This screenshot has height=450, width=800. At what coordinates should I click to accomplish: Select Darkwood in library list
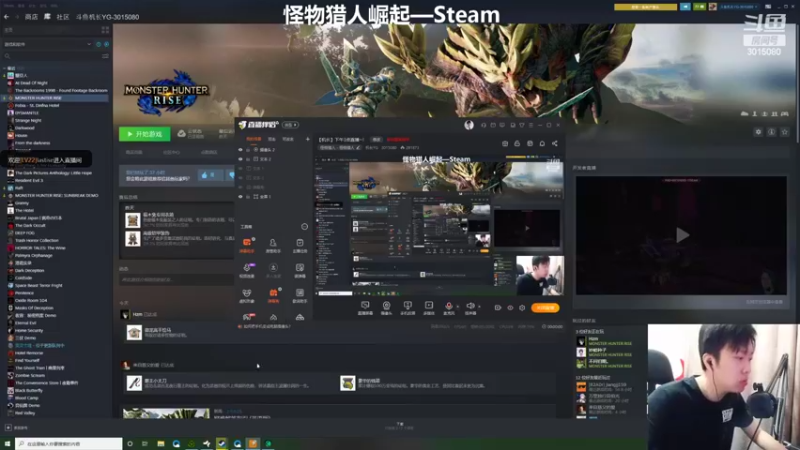click(24, 128)
